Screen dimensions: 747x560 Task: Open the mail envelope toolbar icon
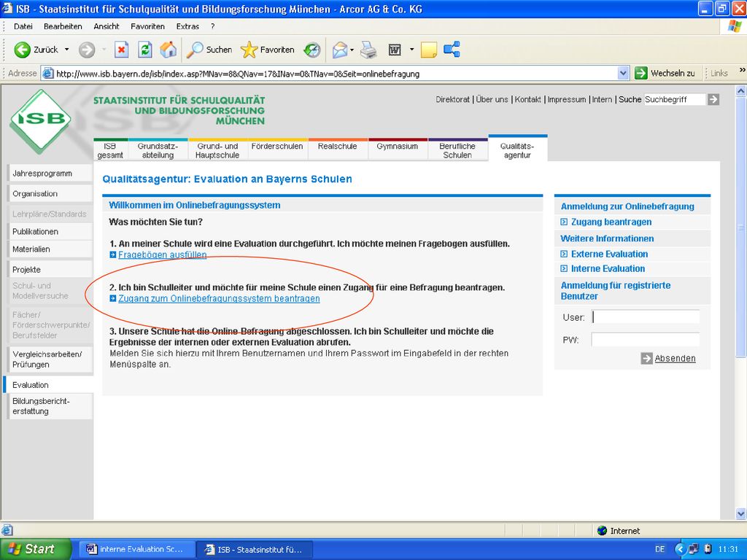[x=340, y=50]
